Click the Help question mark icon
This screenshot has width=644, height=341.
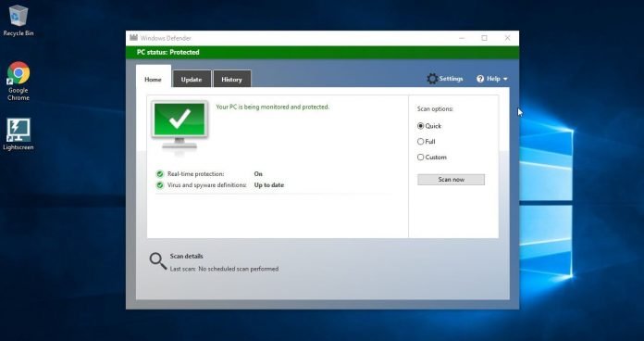pos(480,79)
